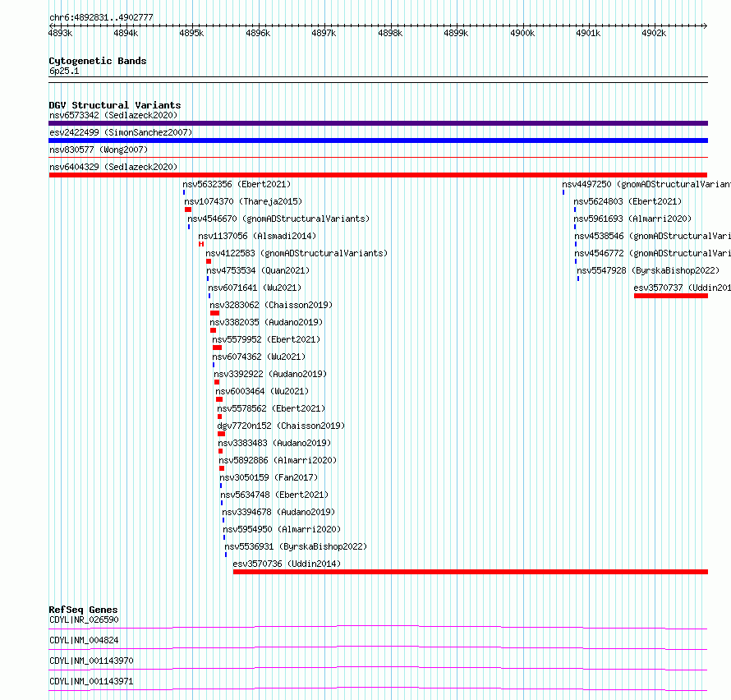This screenshot has height=700, width=731.
Task: Click the 4897k ruler tick label
Action: (x=324, y=33)
